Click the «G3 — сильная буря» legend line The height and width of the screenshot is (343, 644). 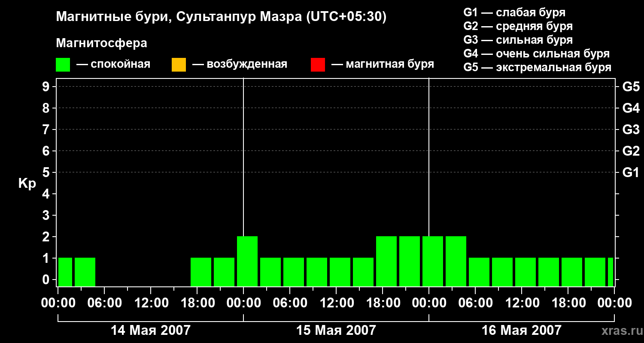click(518, 39)
